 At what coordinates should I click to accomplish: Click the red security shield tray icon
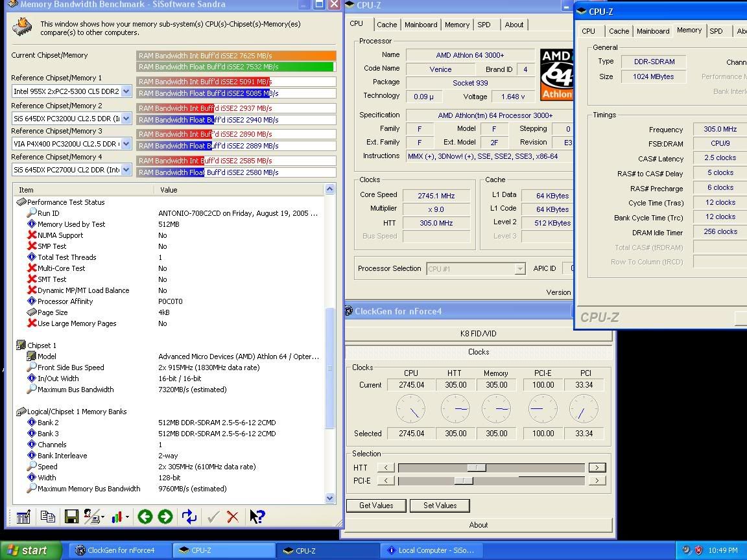(698, 550)
